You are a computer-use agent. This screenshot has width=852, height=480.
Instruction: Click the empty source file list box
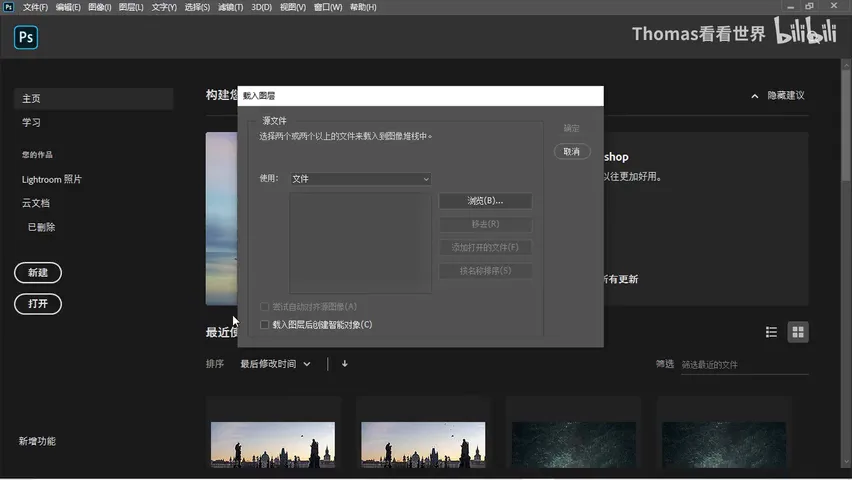click(361, 243)
